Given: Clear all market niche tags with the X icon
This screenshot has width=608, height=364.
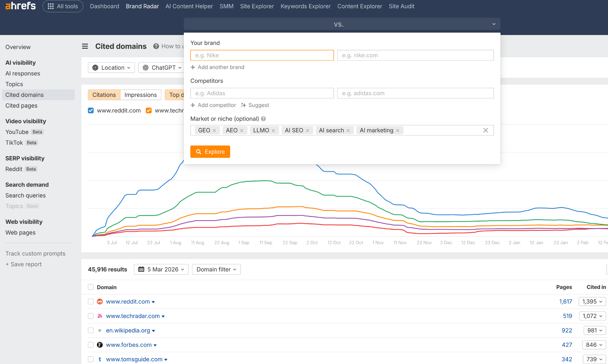Looking at the screenshot, I should (486, 130).
